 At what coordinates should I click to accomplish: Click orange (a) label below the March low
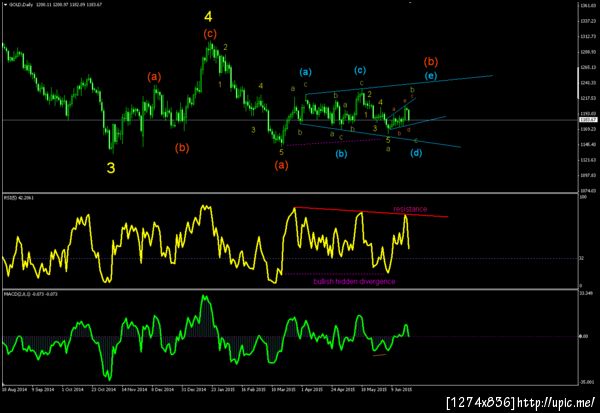point(281,165)
